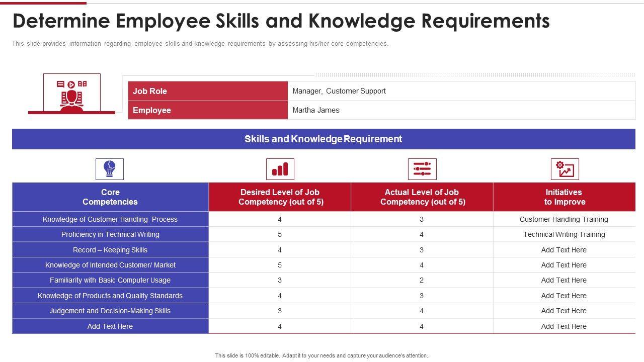Click the lightbulb icon above Core Competencies
The height and width of the screenshot is (362, 644).
click(x=110, y=169)
